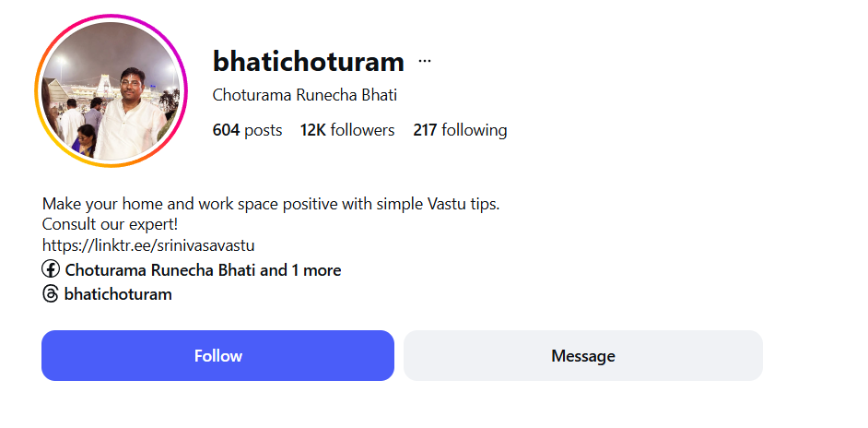Click the 'Consult our expert!' bio text
Image resolution: width=868 pixels, height=428 pixels.
110,224
